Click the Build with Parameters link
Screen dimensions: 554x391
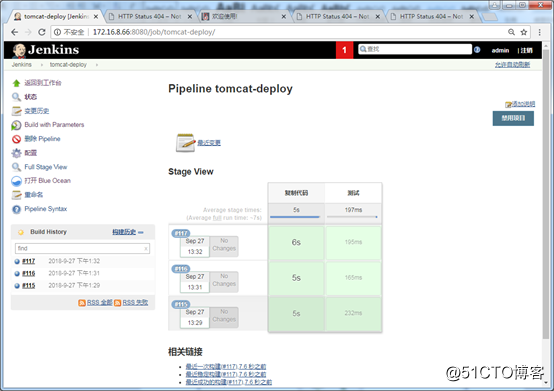click(54, 125)
